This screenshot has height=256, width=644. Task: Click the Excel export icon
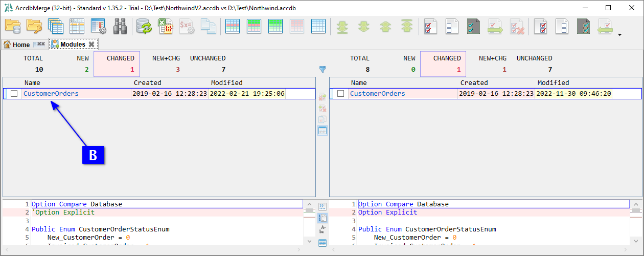tap(165, 26)
